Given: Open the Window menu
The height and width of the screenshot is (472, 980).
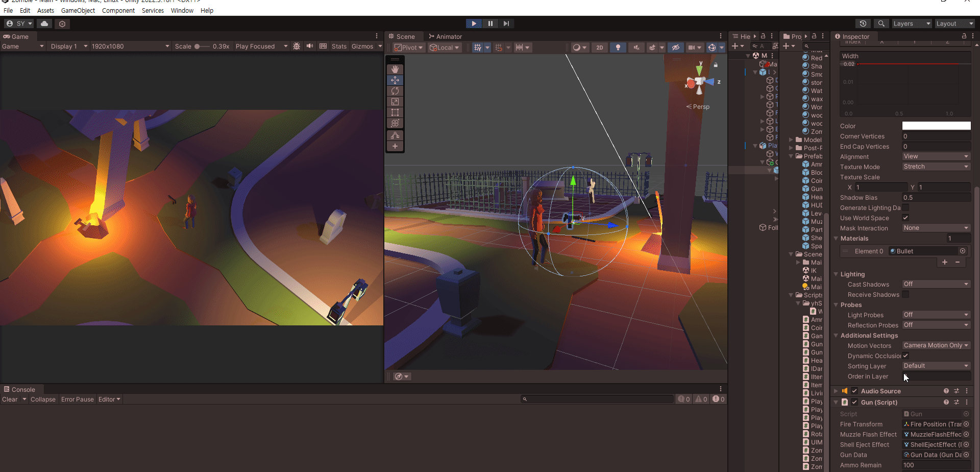Looking at the screenshot, I should 182,10.
